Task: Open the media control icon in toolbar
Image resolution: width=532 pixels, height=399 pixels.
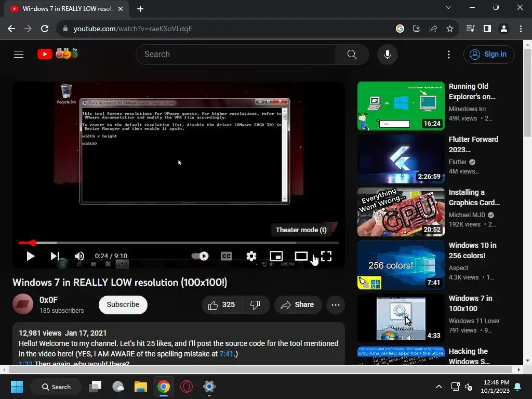Action: [470, 29]
